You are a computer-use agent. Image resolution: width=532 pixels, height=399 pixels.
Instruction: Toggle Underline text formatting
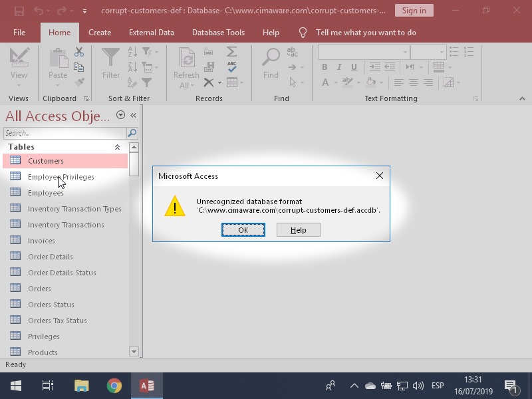(354, 67)
